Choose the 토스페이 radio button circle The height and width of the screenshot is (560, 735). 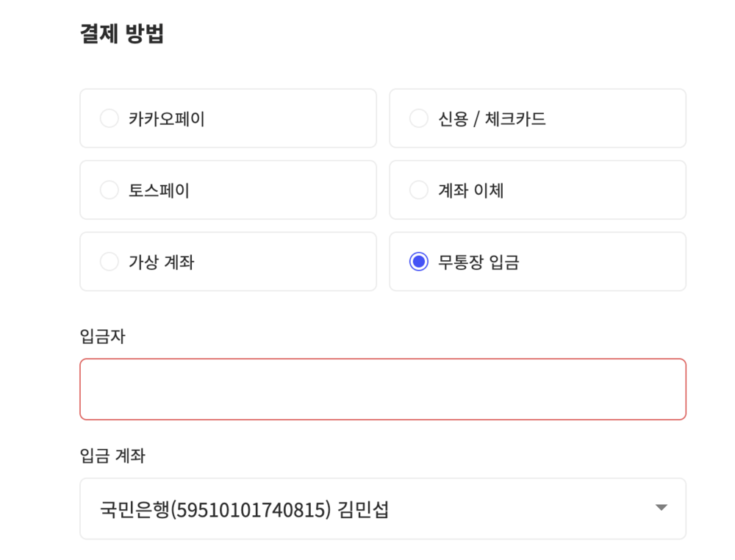109,190
